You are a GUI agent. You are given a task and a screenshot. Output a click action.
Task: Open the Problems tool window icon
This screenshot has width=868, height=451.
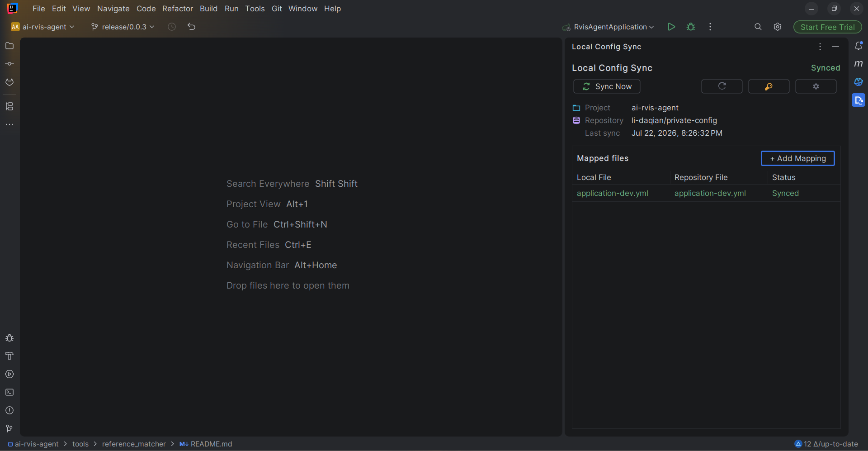point(9,410)
